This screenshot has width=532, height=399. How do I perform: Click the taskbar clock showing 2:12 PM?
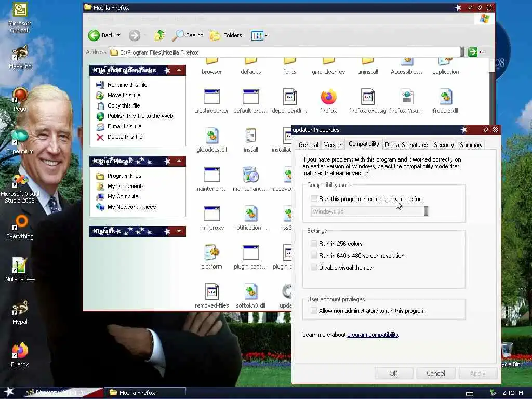pos(513,393)
